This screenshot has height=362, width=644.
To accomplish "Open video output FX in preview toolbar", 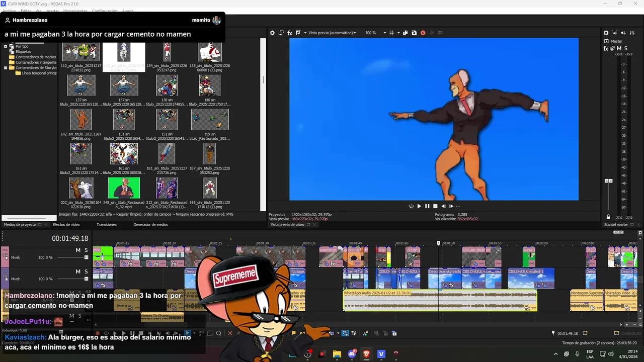I will [290, 33].
